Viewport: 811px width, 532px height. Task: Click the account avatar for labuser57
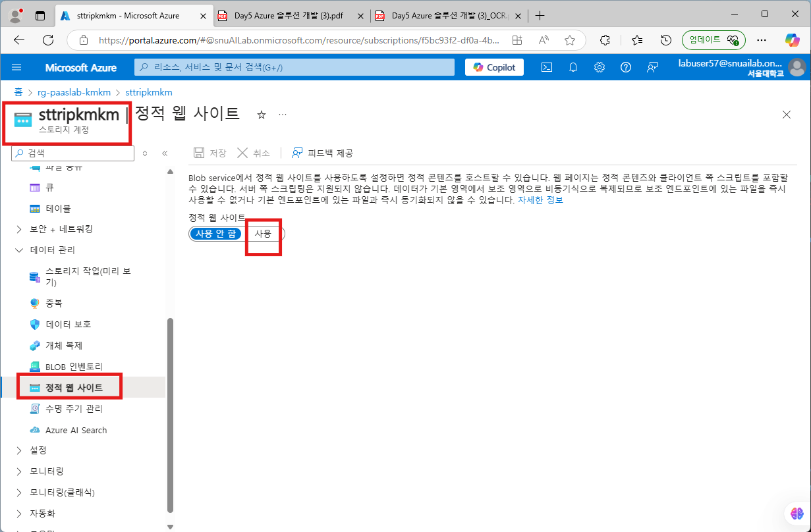point(797,67)
